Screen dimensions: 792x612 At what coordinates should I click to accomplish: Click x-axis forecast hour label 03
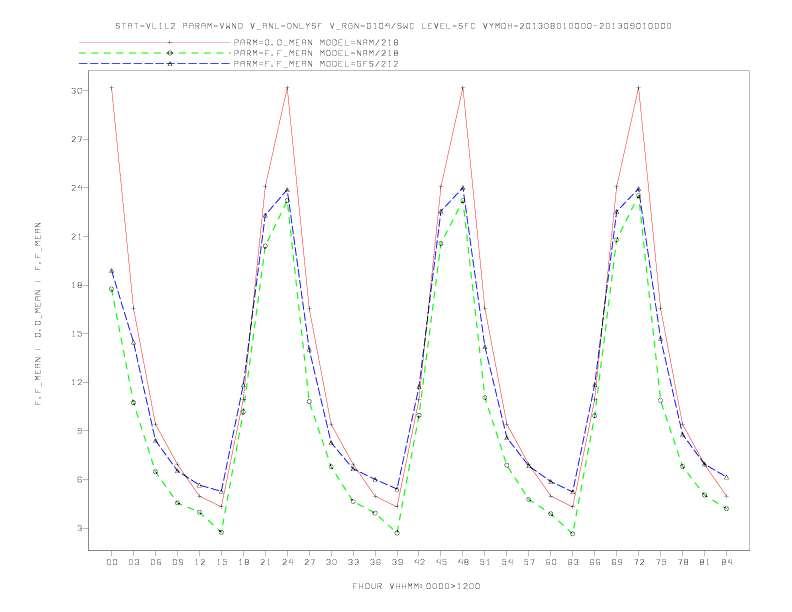pos(133,562)
